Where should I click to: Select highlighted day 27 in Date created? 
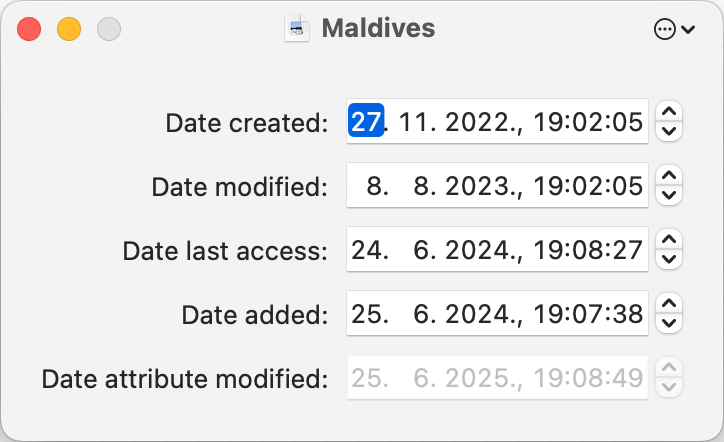[366, 121]
